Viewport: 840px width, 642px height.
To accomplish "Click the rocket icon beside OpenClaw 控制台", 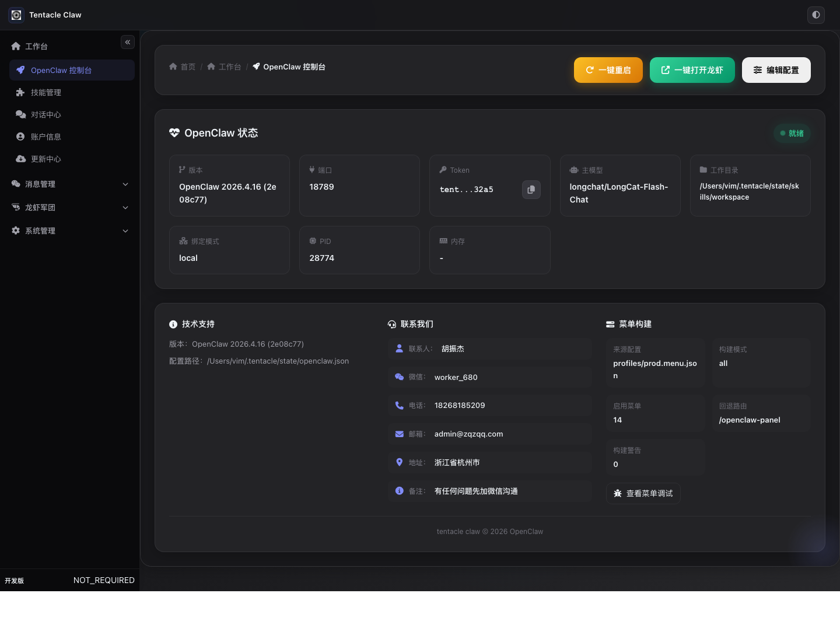I will pos(20,70).
